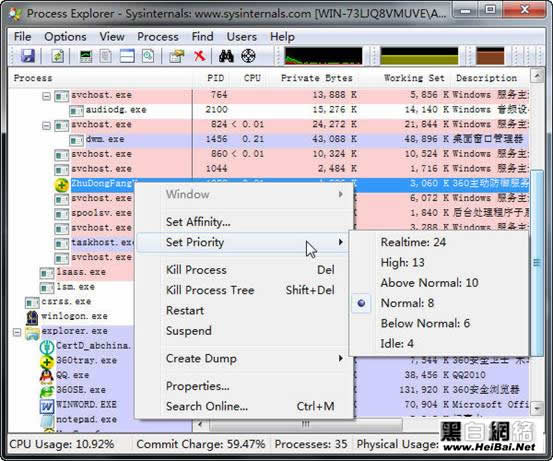553x461 pixels.
Task: Open the View menu
Action: tap(112, 37)
